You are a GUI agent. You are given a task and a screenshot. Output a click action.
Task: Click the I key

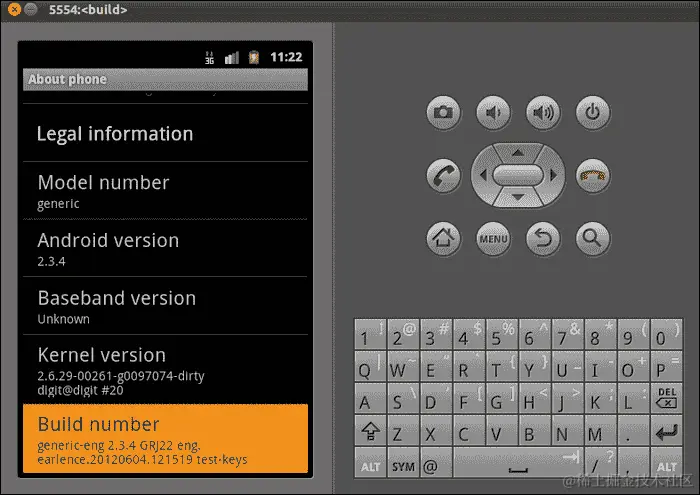click(x=600, y=366)
